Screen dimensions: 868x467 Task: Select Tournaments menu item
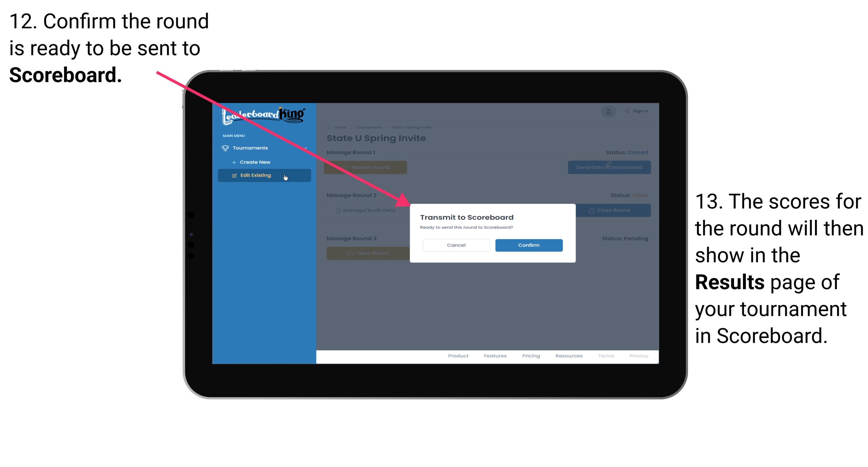(251, 148)
